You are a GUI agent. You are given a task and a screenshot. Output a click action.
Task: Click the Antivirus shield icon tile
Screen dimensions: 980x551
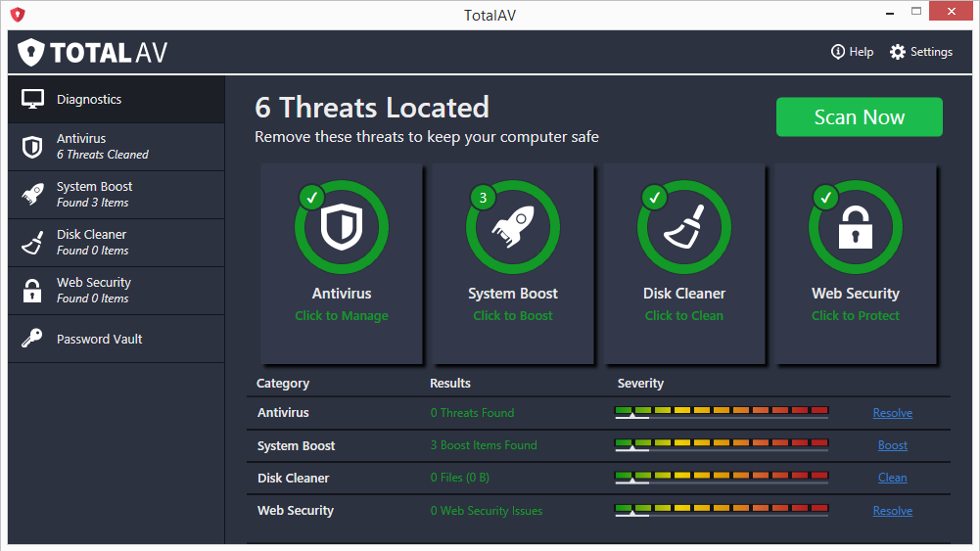coord(342,227)
